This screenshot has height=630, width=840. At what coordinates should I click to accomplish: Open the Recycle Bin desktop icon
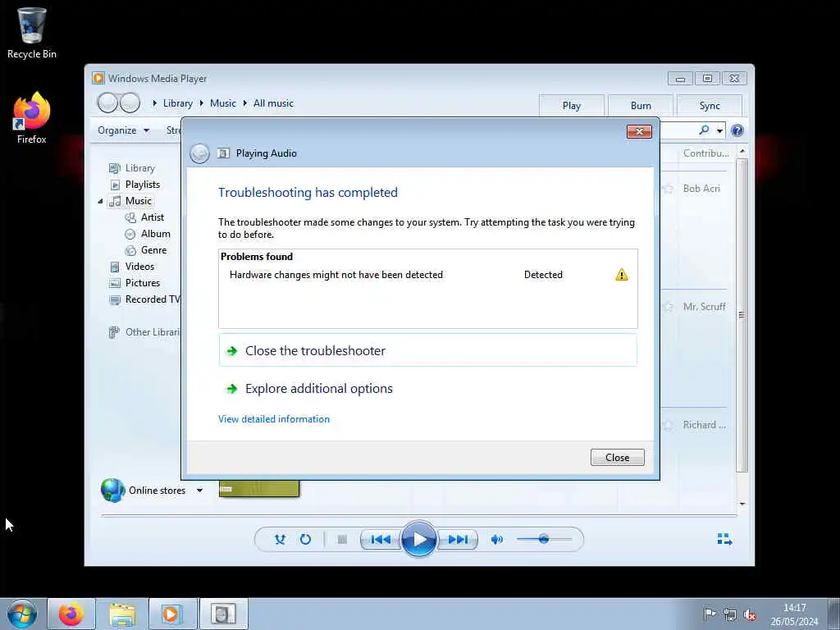click(32, 32)
